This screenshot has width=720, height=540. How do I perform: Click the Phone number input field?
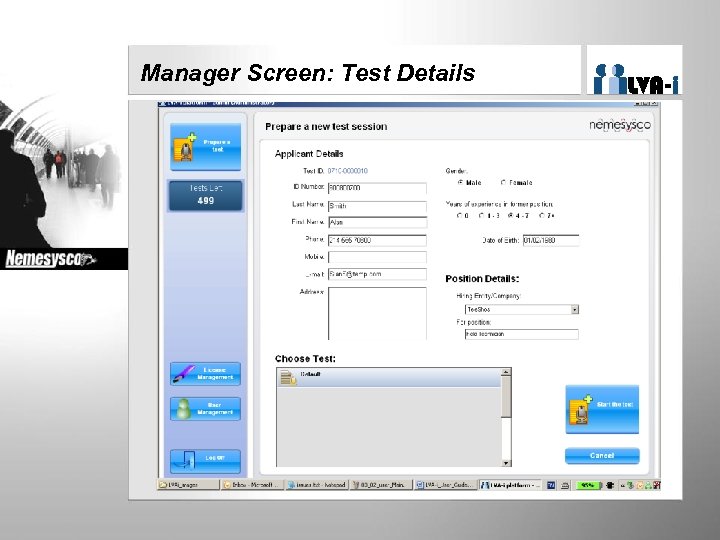pyautogui.click(x=377, y=240)
